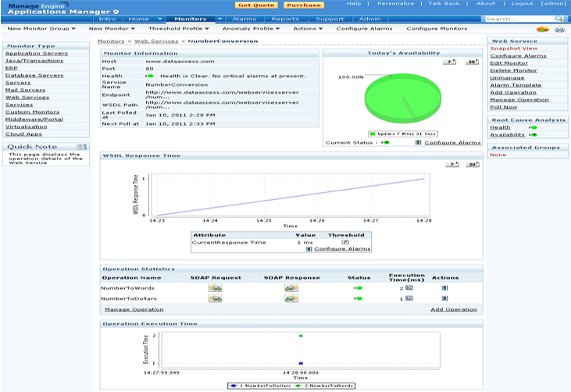
Task: Expand Threshold Profile menu
Action: 178,28
